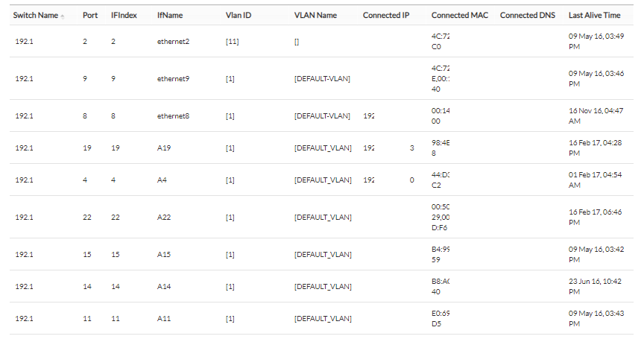This screenshot has height=339, width=644.
Task: Select the ethernet8 row entry
Action: (x=173, y=116)
